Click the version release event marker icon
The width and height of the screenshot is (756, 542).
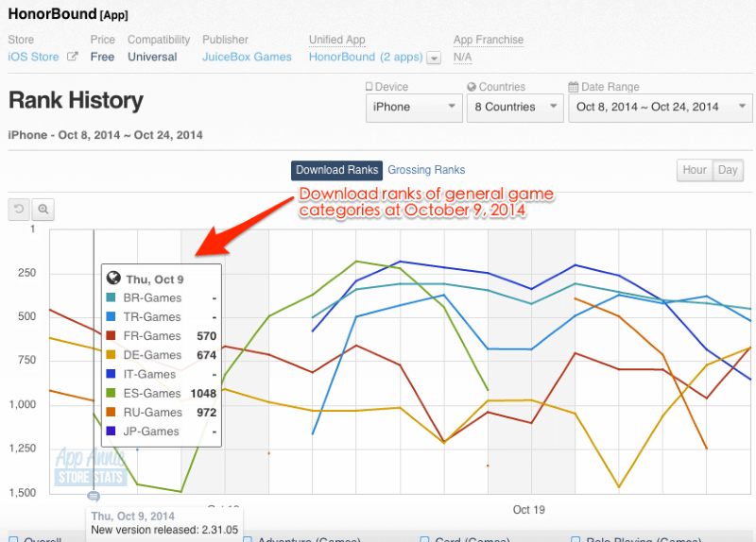(x=94, y=496)
